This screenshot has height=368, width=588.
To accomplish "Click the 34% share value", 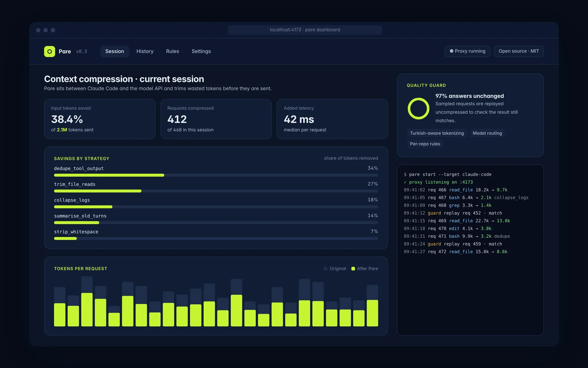I will click(x=373, y=168).
